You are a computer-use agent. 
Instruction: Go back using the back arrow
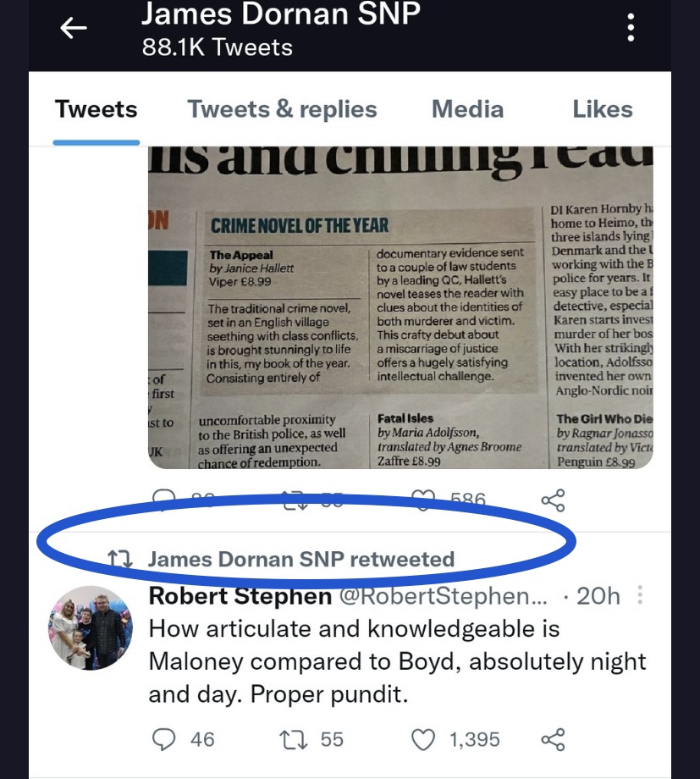[74, 29]
